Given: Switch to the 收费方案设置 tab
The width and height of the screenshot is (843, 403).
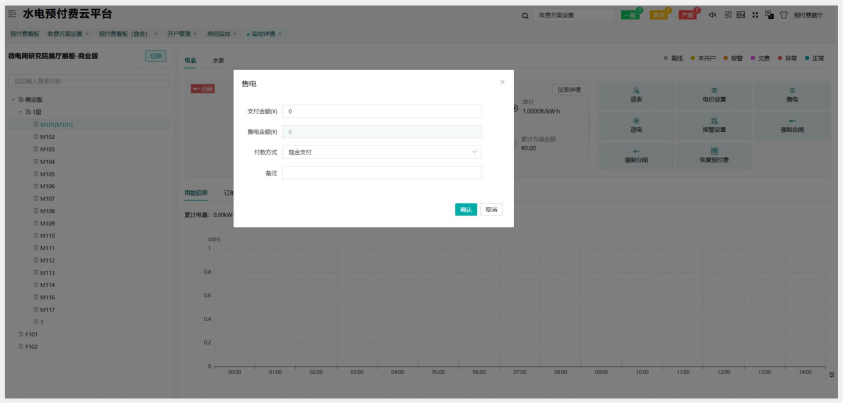Looking at the screenshot, I should point(65,34).
